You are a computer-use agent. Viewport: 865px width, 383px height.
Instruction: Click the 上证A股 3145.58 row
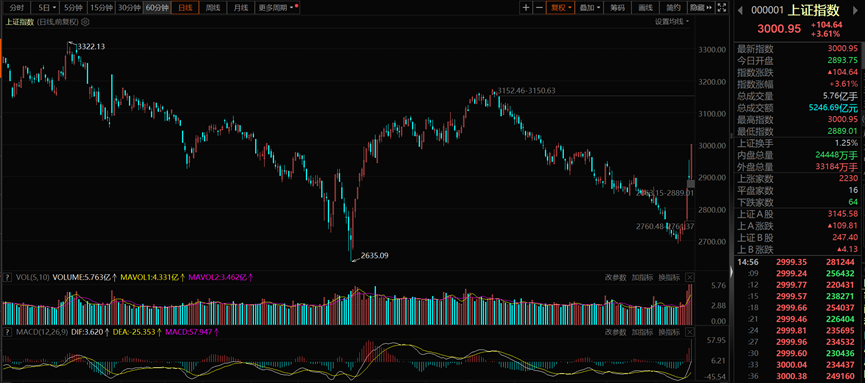798,214
